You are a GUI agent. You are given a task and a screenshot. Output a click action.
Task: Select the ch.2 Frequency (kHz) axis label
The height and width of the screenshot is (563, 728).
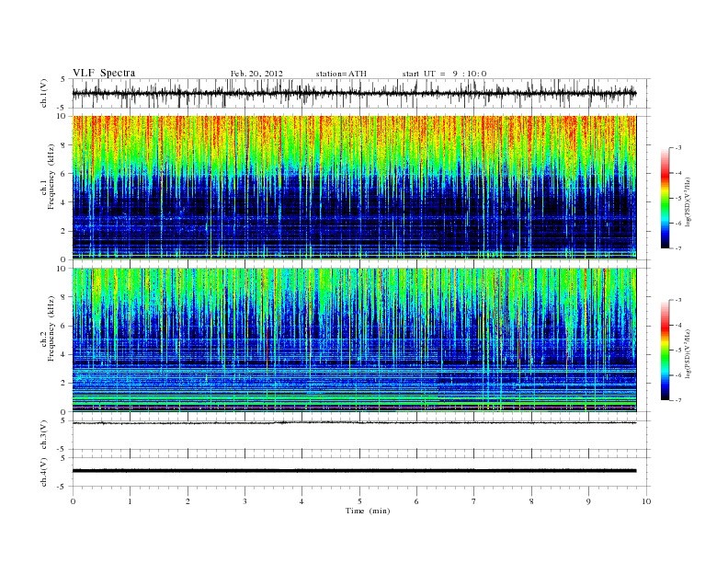(48, 327)
